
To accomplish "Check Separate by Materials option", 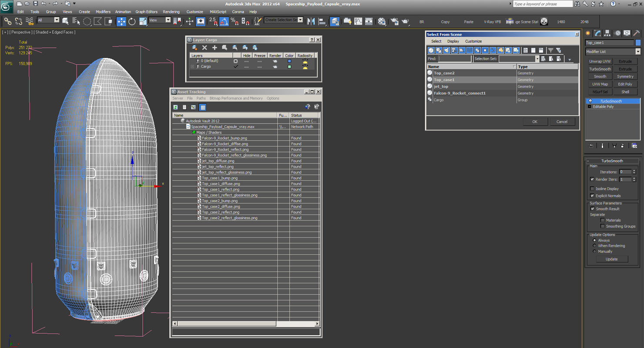I will point(603,220).
